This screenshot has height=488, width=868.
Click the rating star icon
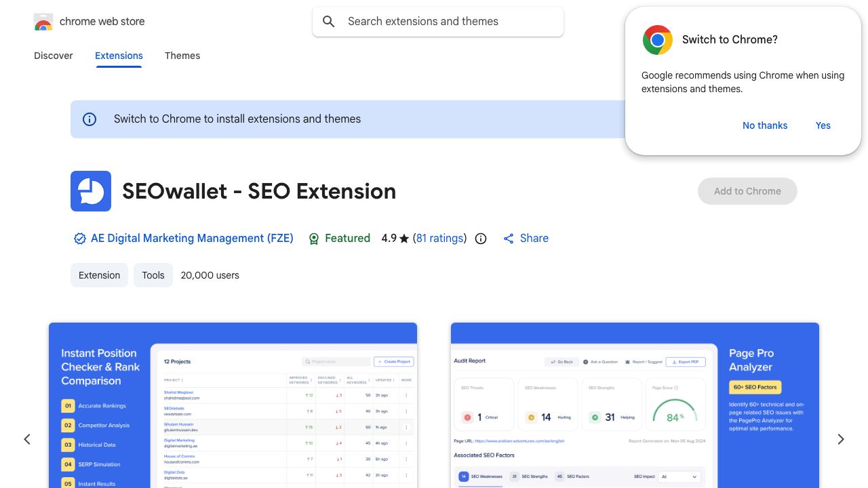coord(405,239)
